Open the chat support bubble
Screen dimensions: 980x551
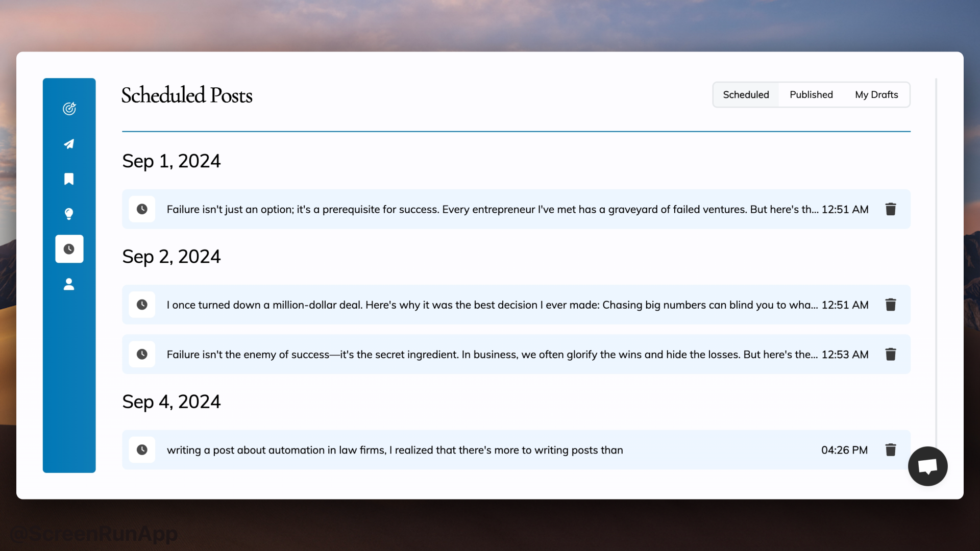[927, 466]
